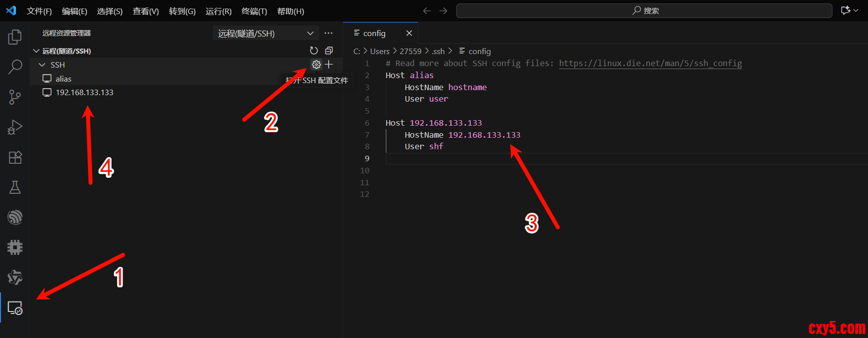Open the Testing flask icon view
Screen dimensions: 868x338
15,187
